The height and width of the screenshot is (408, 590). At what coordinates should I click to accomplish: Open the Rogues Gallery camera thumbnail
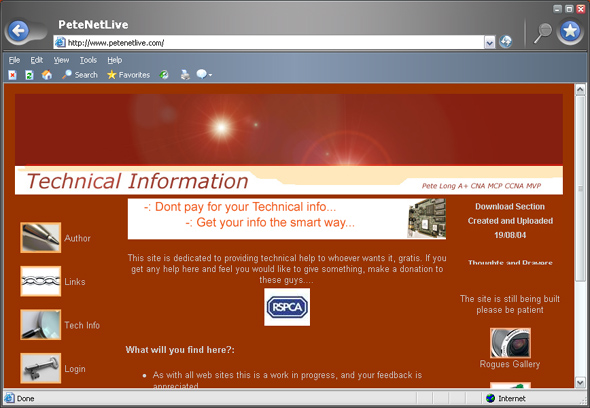coord(510,343)
